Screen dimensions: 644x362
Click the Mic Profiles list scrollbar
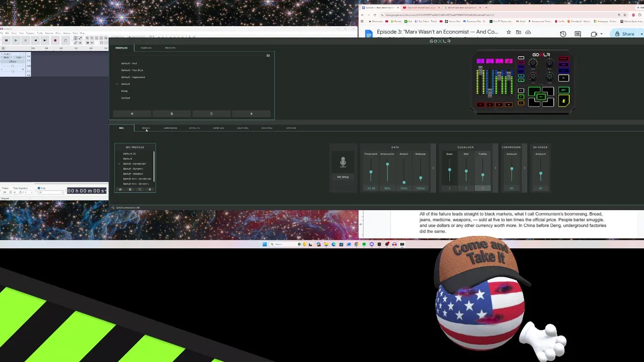tap(154, 166)
